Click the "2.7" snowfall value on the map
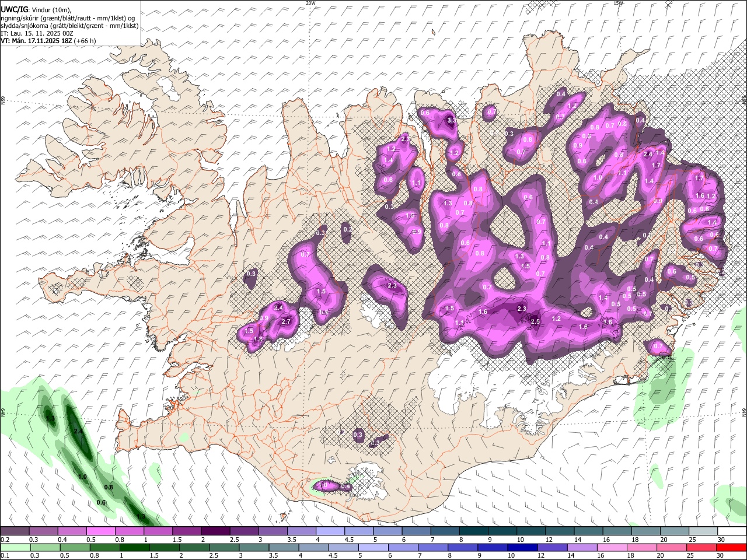 (286, 321)
